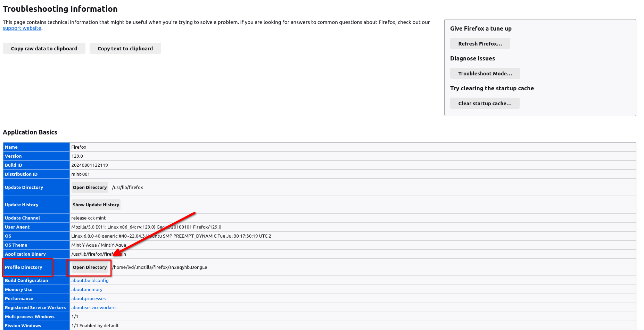Click the Distribution ID header cell
The image size is (644, 330).
coord(36,174)
